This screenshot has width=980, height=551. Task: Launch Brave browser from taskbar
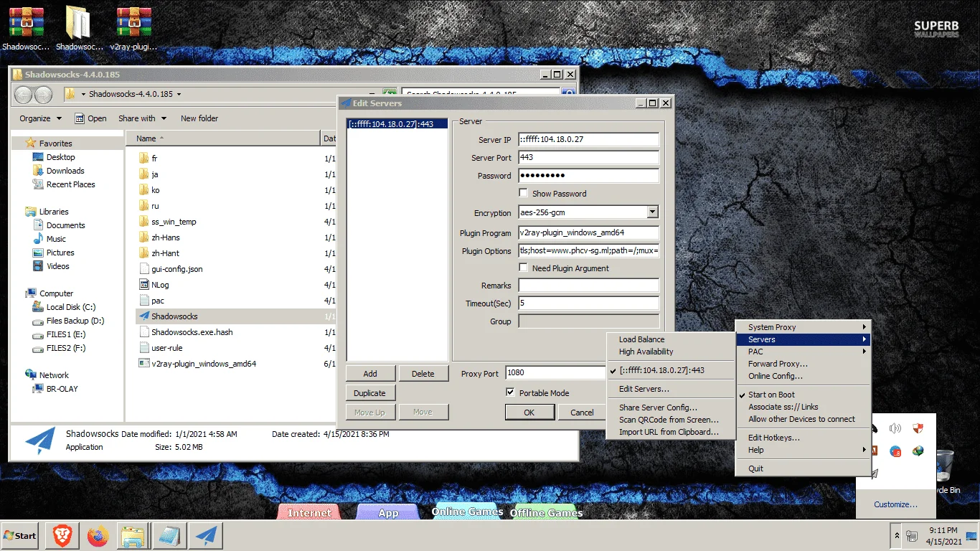tap(62, 535)
